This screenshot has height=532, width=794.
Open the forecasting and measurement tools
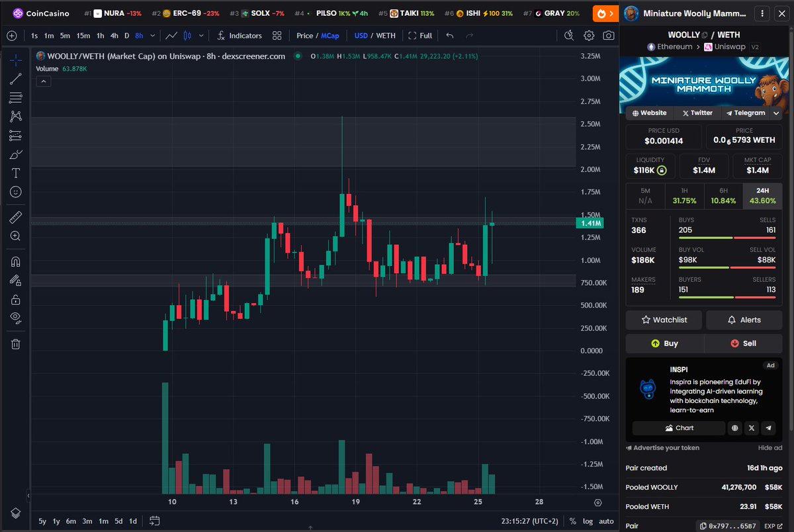point(16,136)
